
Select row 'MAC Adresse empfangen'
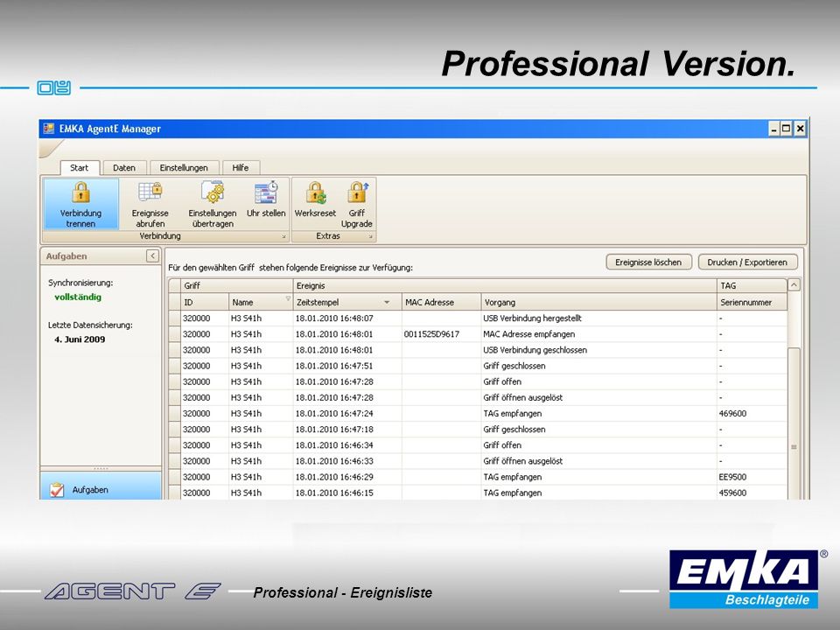[478, 334]
